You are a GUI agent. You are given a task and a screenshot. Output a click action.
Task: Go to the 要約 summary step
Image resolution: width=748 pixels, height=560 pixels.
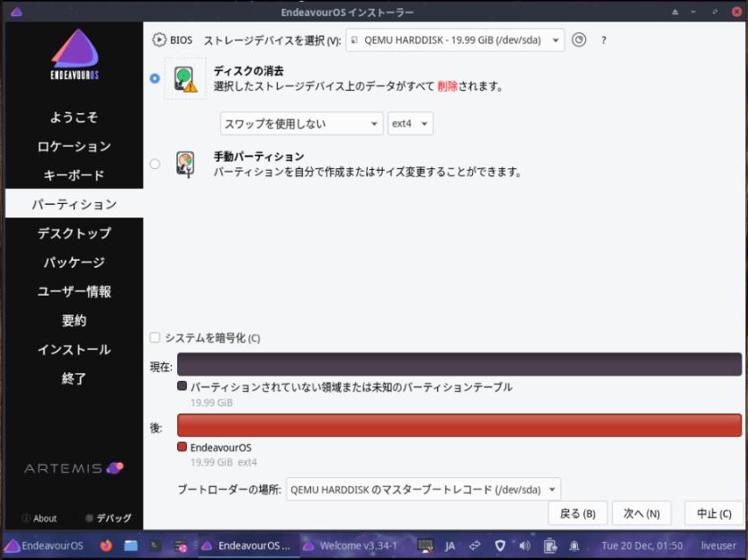(x=74, y=320)
